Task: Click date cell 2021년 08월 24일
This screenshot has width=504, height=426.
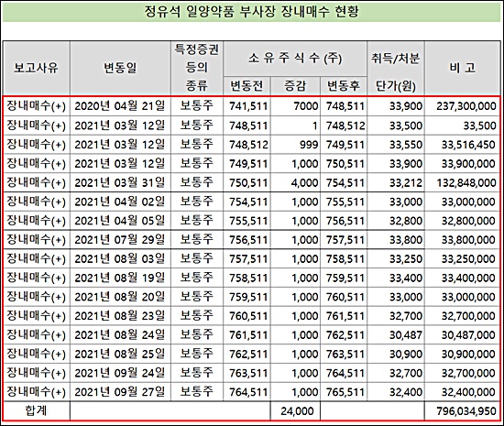Action: tap(120, 334)
